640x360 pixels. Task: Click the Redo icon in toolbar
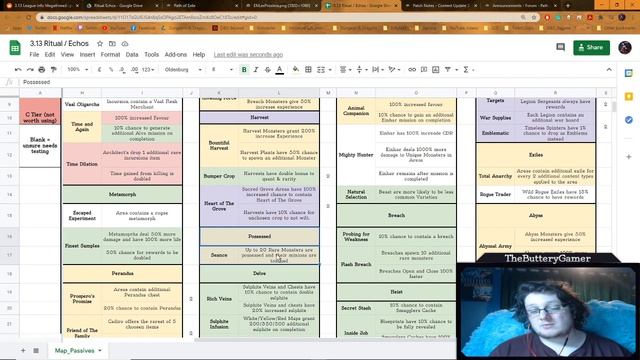pos(30,70)
